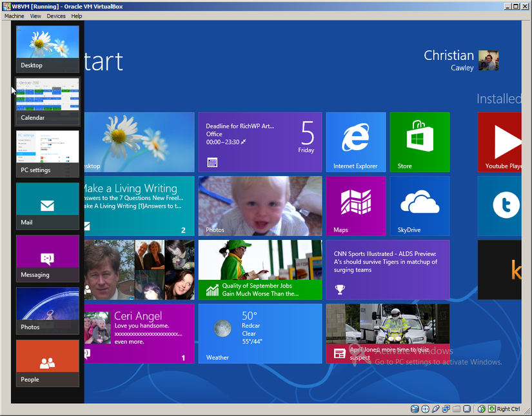
Task: Open the Machine menu
Action: point(14,15)
